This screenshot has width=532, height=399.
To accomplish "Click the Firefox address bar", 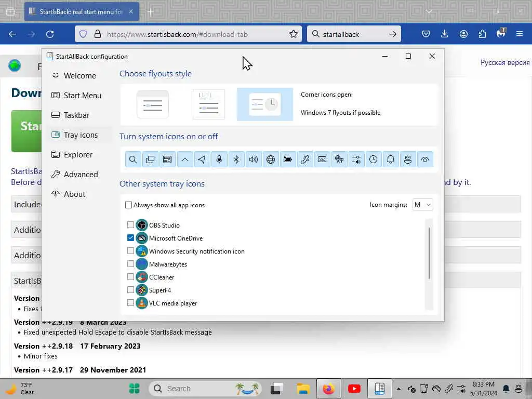I will [188, 34].
